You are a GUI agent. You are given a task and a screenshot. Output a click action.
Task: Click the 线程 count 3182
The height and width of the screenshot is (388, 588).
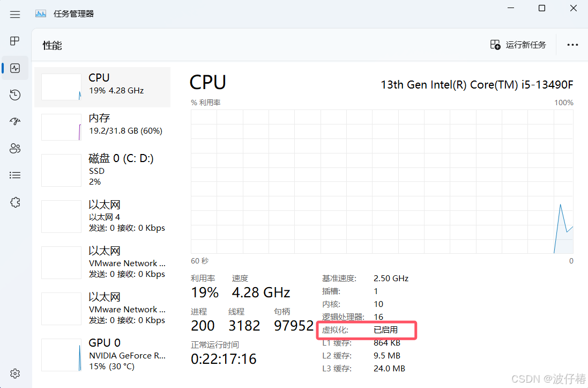pos(244,326)
